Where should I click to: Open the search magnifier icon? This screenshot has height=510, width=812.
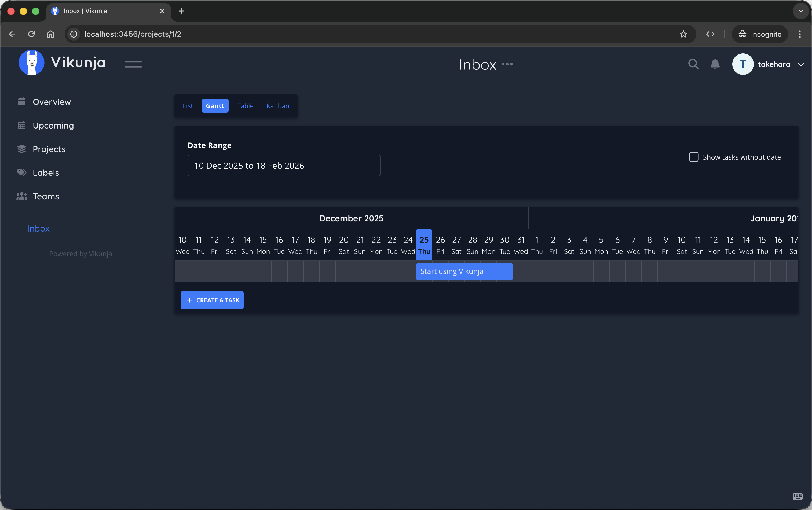pyautogui.click(x=693, y=64)
